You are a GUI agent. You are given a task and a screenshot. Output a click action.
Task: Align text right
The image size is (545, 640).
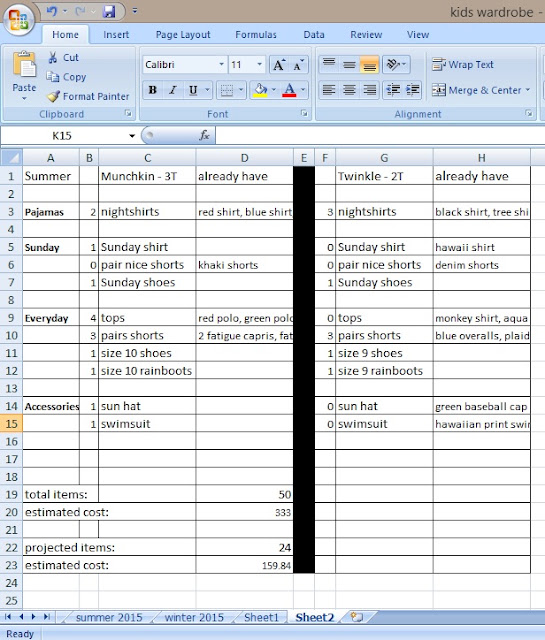click(x=369, y=90)
